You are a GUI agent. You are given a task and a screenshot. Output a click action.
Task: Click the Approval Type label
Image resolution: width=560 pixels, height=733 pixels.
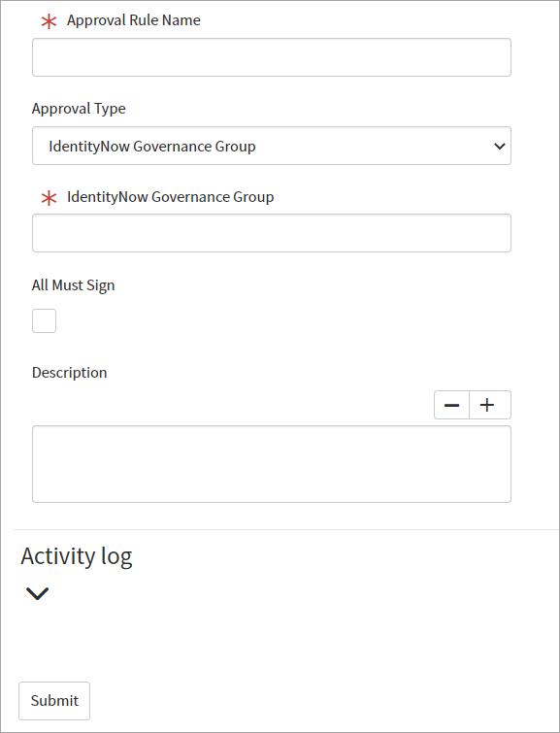(x=79, y=109)
